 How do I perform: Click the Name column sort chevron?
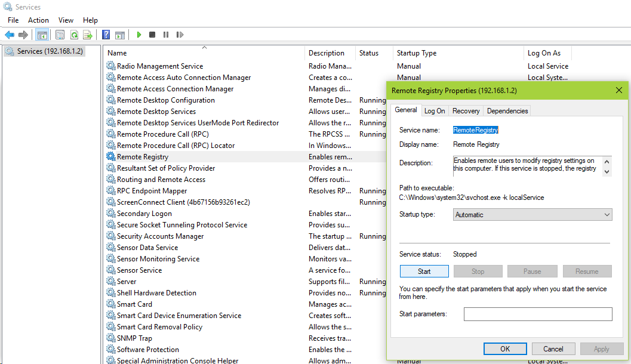click(x=204, y=46)
